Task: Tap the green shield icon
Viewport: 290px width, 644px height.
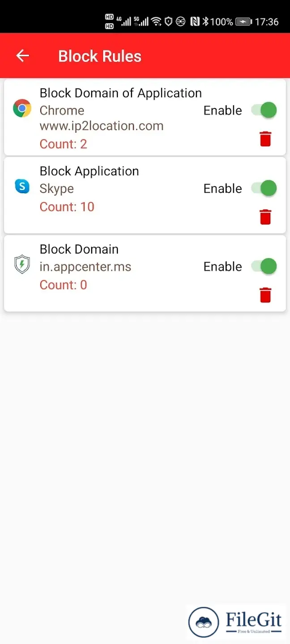Action: click(22, 264)
